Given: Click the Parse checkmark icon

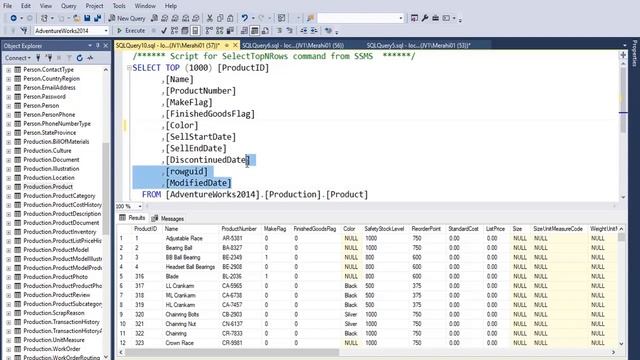Looking at the screenshot, I should [164, 30].
